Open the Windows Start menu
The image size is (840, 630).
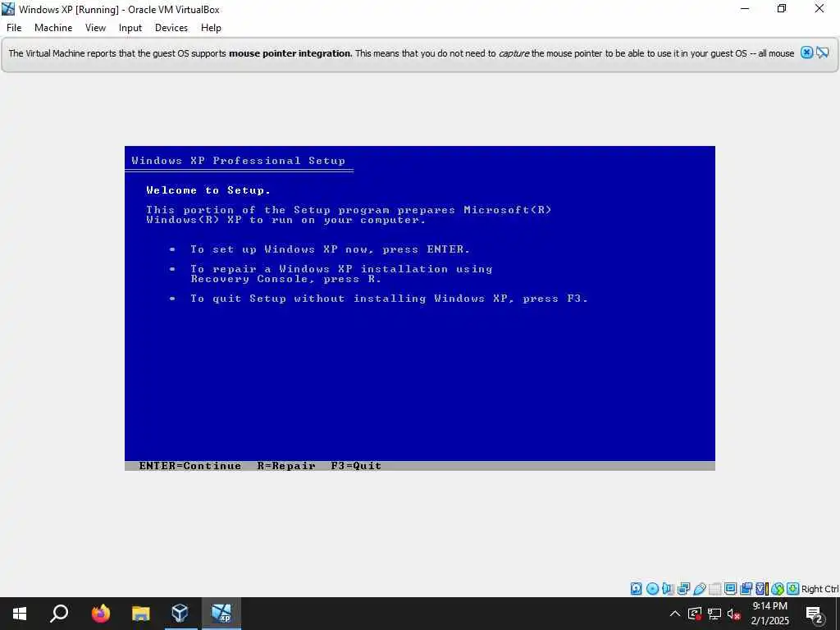point(20,614)
